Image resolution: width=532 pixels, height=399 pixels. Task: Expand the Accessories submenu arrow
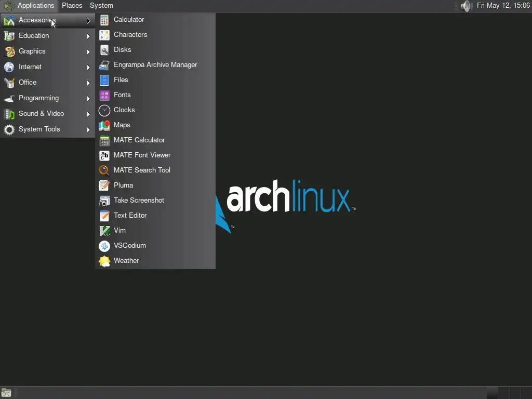tap(88, 21)
